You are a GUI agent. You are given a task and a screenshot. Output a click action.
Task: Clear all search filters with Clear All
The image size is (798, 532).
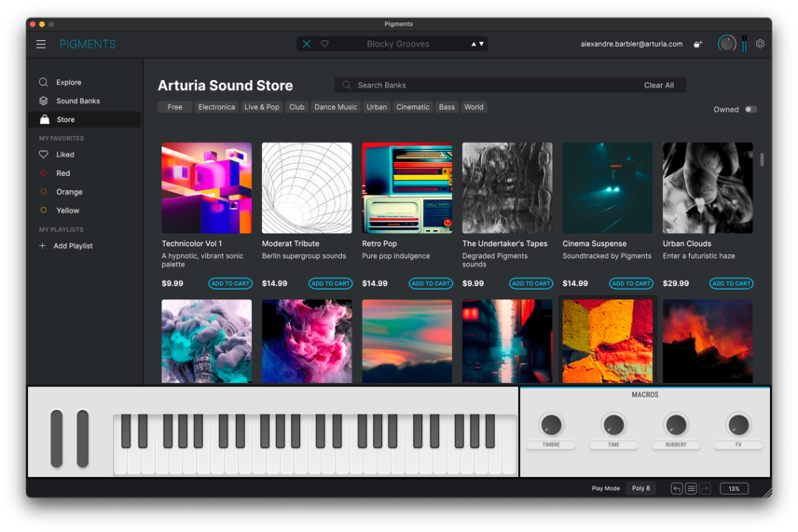[658, 86]
